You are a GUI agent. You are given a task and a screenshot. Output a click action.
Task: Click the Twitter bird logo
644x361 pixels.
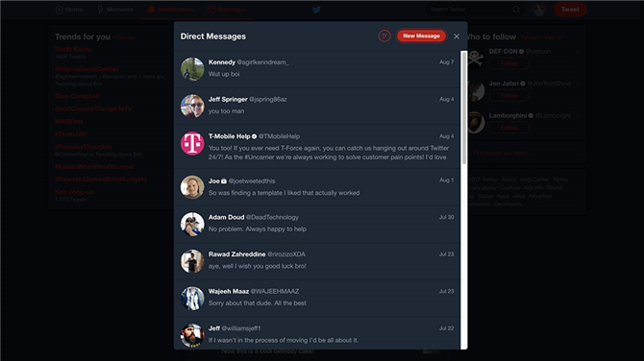click(x=316, y=10)
